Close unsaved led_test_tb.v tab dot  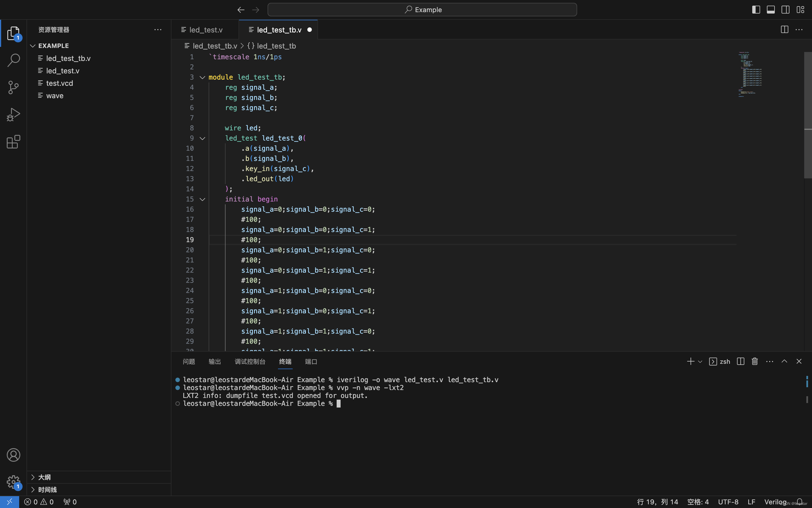pos(309,30)
